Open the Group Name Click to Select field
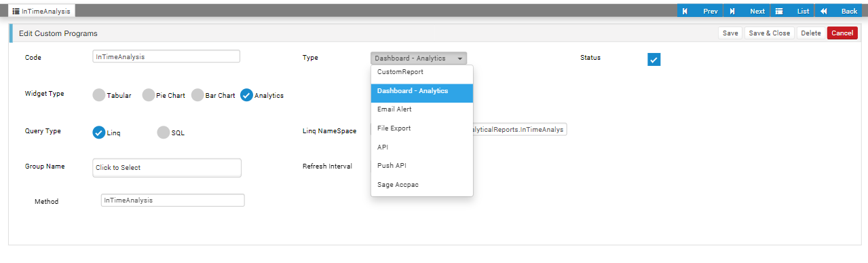Image resolution: width=868 pixels, height=263 pixels. tap(167, 168)
